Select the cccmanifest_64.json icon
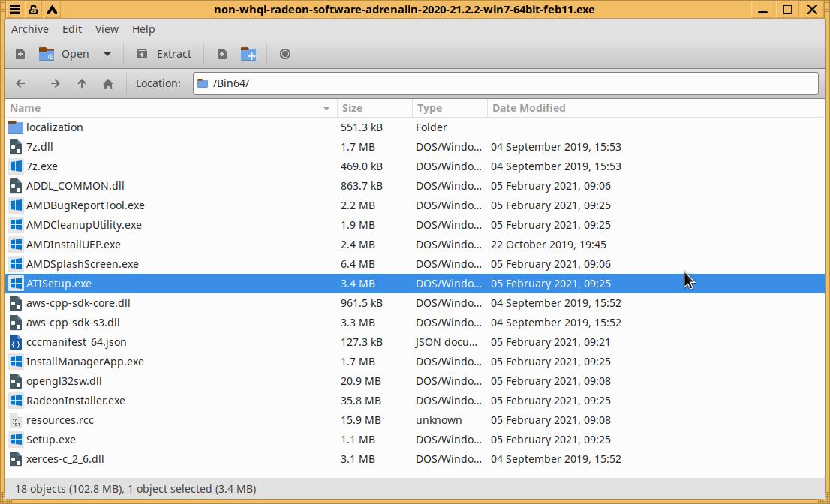Viewport: 830px width, 504px height. click(16, 342)
